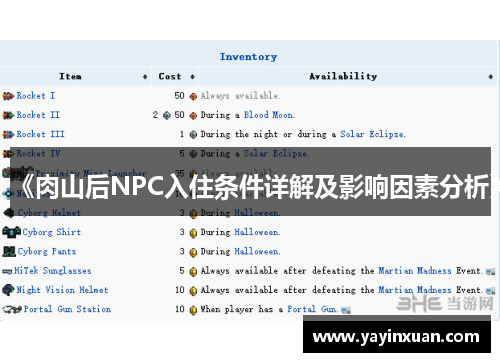The width and height of the screenshot is (500, 362).
Task: Click copper coin icon in Rocket II row
Action: click(x=193, y=116)
